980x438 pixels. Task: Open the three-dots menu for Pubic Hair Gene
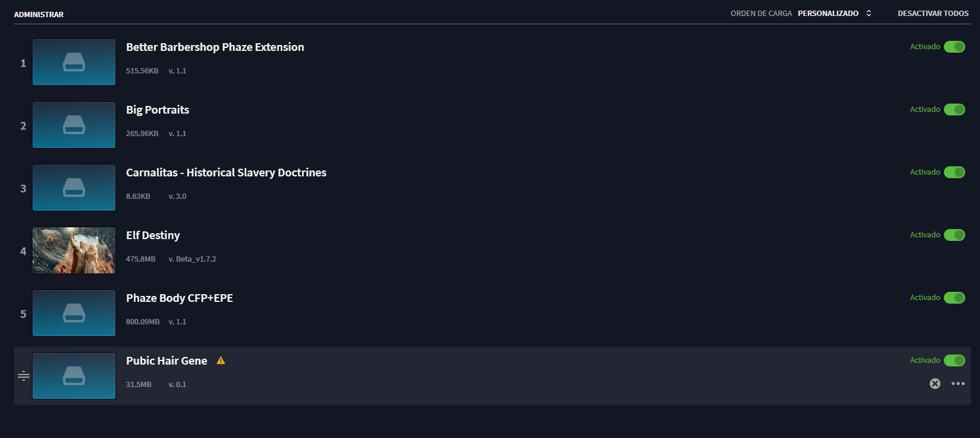point(958,384)
